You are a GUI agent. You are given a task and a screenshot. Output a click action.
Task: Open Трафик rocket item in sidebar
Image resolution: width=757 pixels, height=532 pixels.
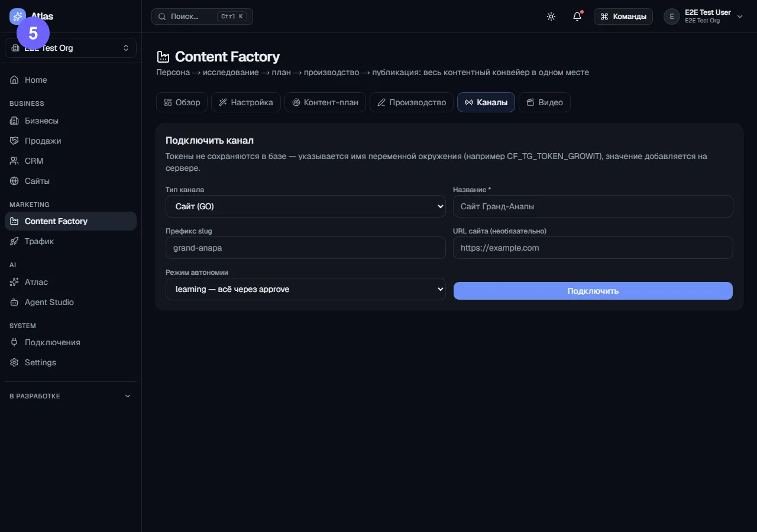tap(70, 241)
